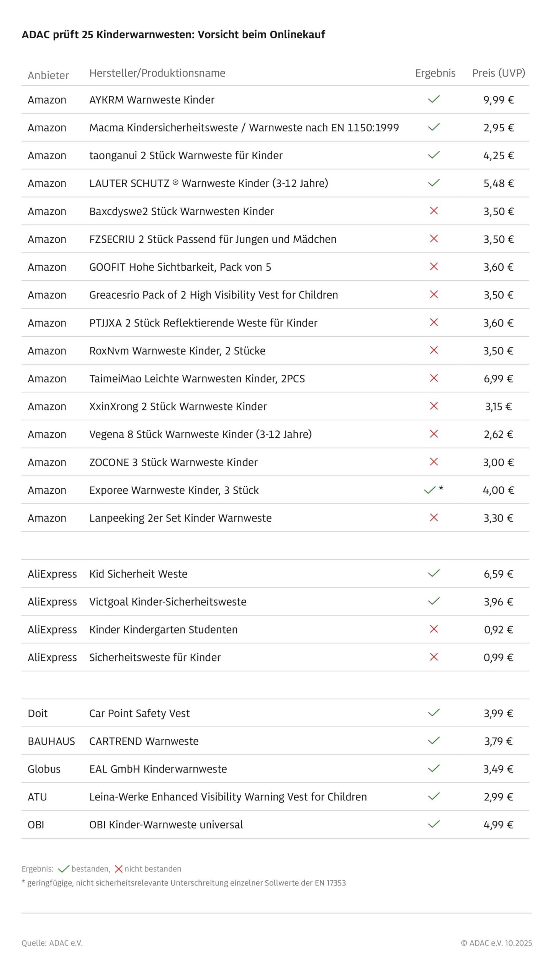
Task: Click the red X for Baxcdyswe2 Warnwesten
Action: 434,211
